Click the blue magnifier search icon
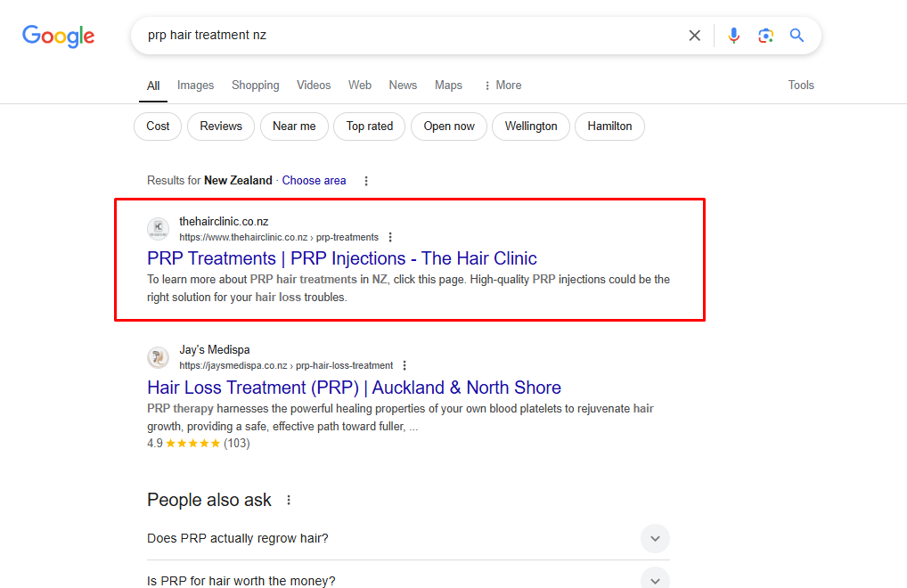Image resolution: width=907 pixels, height=588 pixels. [x=797, y=36]
